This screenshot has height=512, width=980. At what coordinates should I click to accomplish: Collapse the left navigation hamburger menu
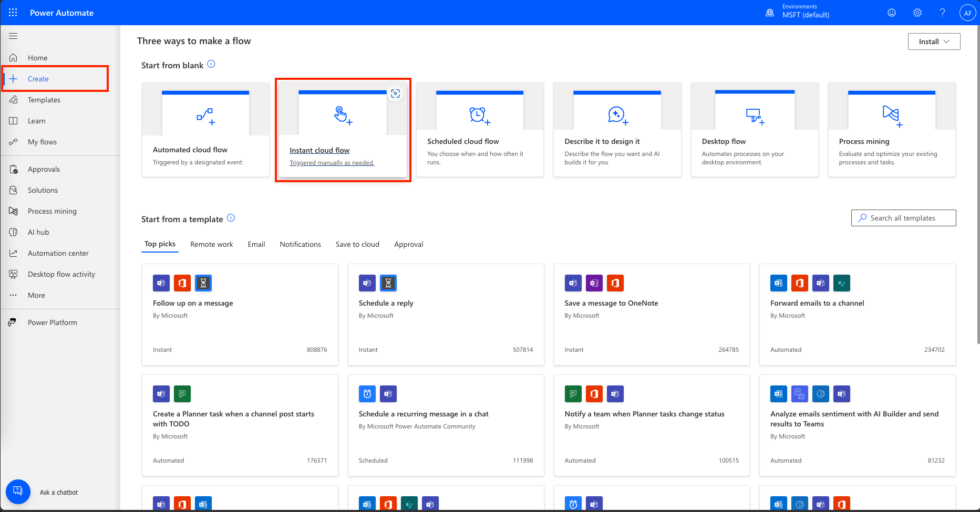coord(13,36)
